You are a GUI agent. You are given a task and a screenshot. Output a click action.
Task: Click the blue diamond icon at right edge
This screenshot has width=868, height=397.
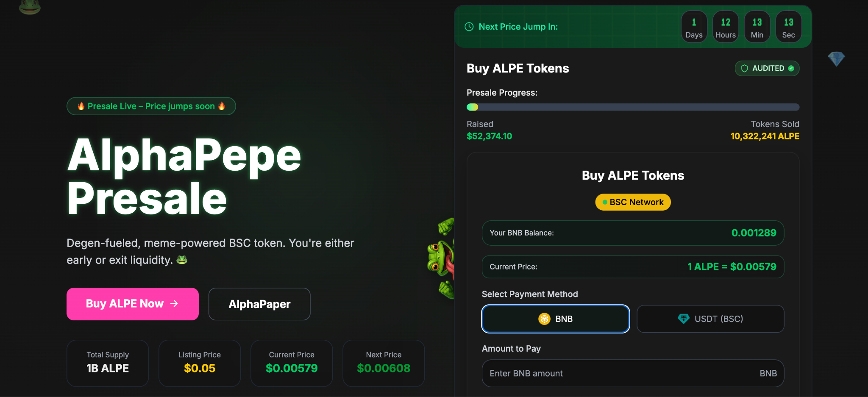(x=836, y=58)
